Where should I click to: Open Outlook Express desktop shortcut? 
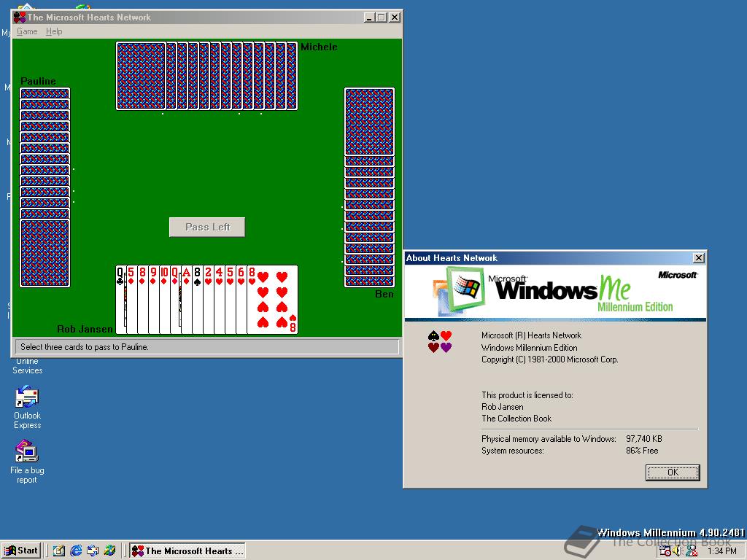click(27, 408)
